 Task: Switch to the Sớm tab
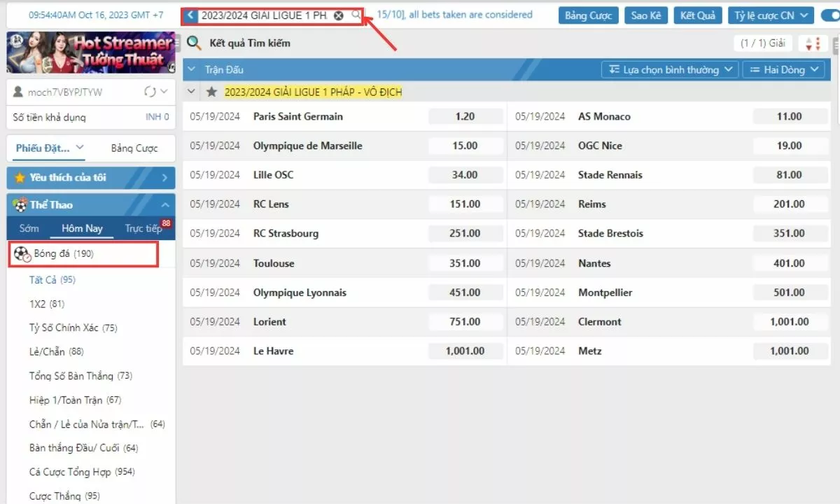click(29, 228)
